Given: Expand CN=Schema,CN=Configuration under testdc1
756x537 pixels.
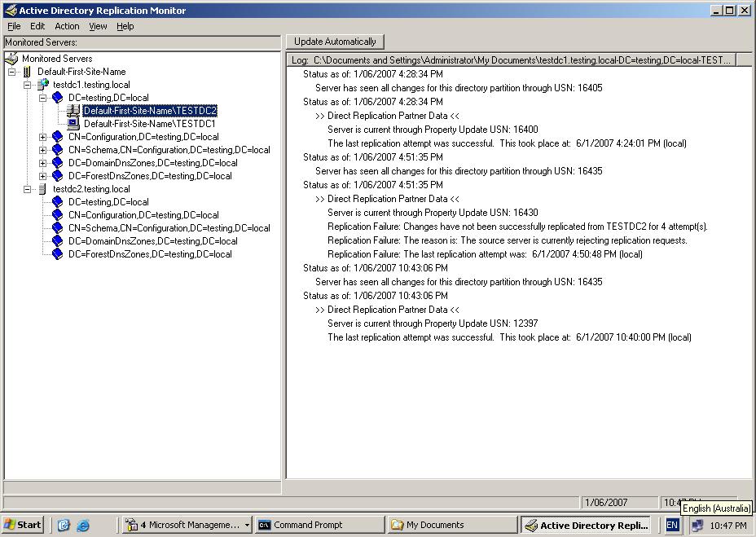Looking at the screenshot, I should (43, 150).
